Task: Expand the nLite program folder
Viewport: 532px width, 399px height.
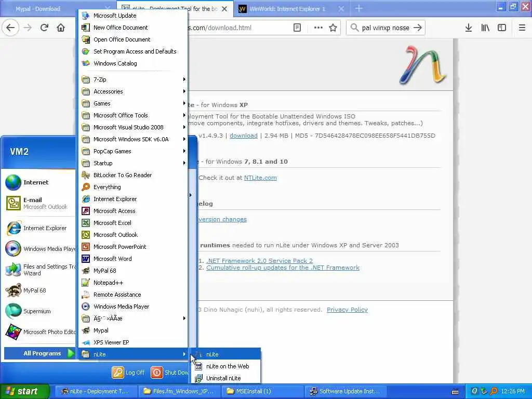Action: 133,354
